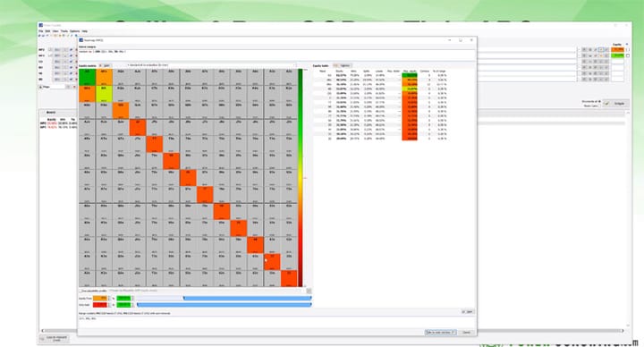Open the File menu
The height and width of the screenshot is (347, 644).
pyautogui.click(x=40, y=31)
